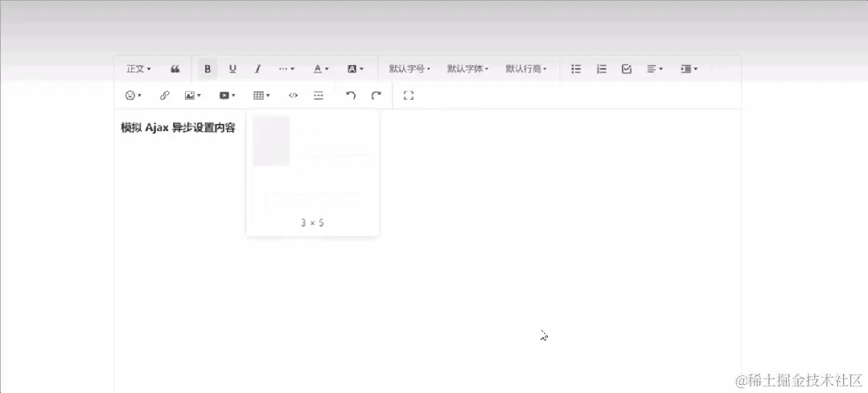Viewport: 868px width, 393px height.
Task: Open the indent options dropdown
Action: (689, 68)
